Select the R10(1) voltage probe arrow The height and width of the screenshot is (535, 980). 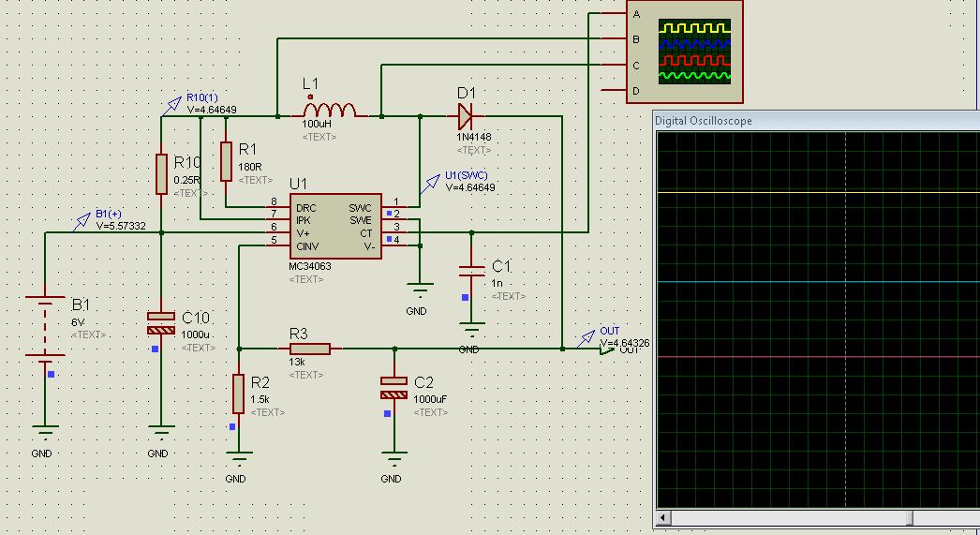[172, 104]
